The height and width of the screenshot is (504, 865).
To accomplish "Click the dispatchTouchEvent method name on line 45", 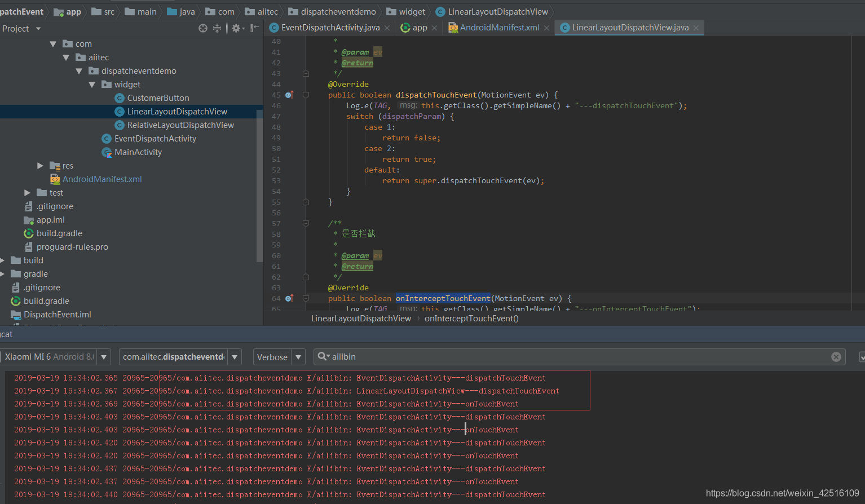I will [436, 95].
